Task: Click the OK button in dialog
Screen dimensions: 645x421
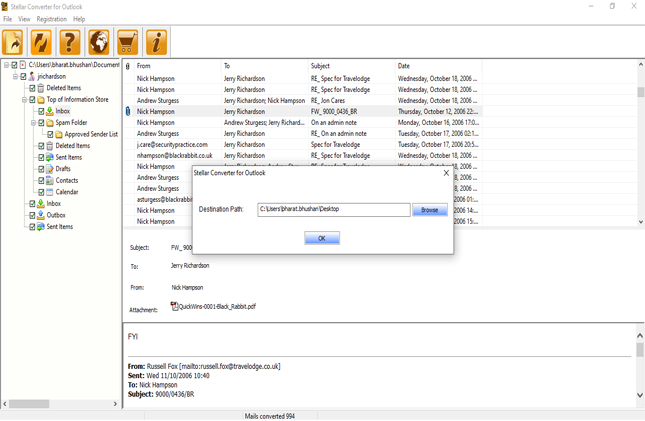Action: pos(322,238)
